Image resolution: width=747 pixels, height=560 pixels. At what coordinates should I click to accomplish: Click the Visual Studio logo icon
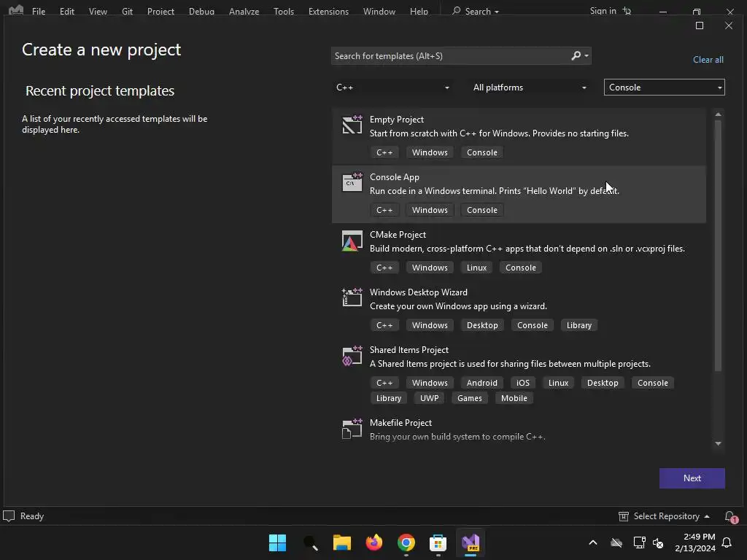click(x=16, y=10)
